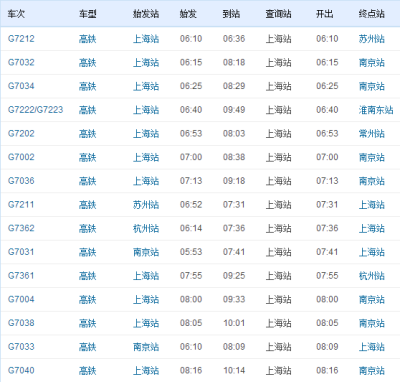Open train G7038 link
Viewport: 400px width, 382px height.
[x=21, y=323]
